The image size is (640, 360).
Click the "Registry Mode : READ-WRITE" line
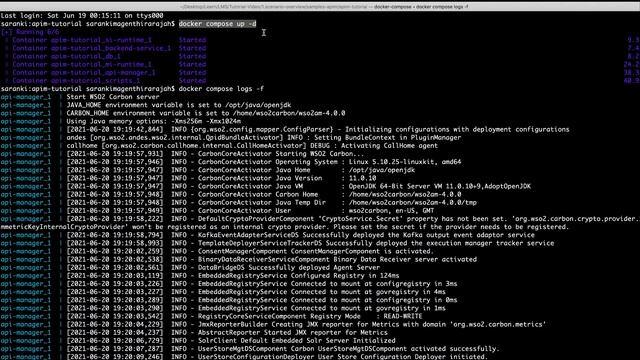(211, 316)
